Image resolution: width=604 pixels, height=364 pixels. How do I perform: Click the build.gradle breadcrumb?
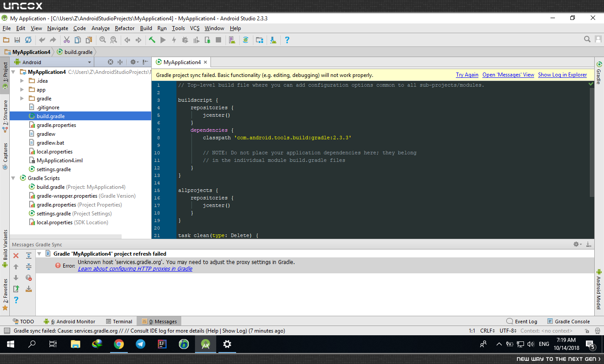click(x=74, y=52)
